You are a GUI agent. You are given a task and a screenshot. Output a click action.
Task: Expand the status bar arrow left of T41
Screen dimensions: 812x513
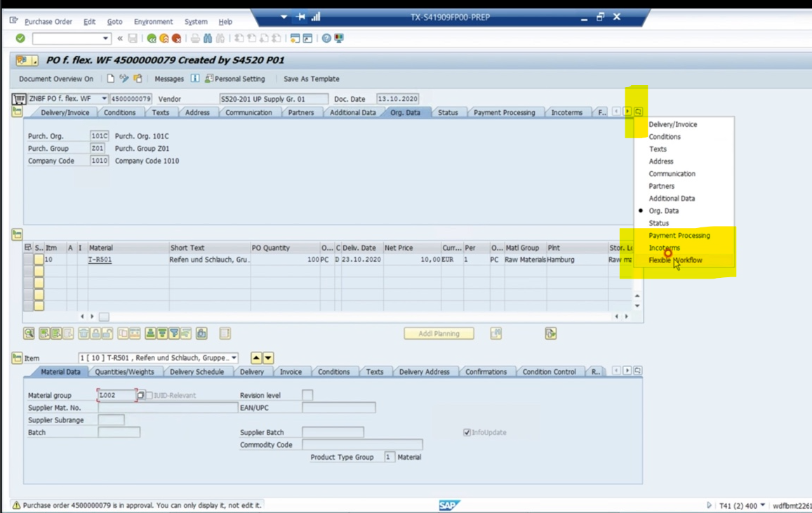[709, 505]
